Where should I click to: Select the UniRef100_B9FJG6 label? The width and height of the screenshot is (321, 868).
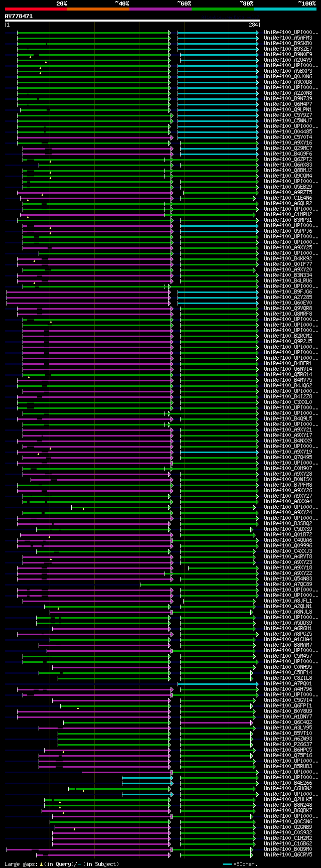[288, 292]
